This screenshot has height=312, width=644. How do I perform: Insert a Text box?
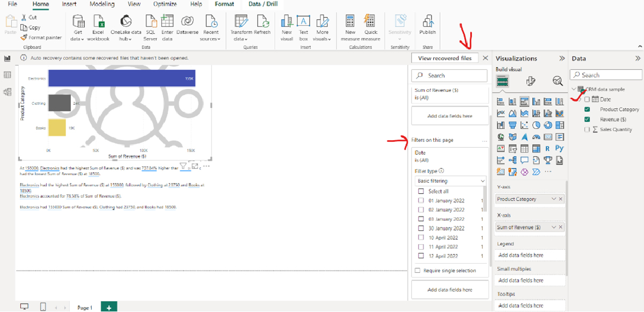click(304, 27)
